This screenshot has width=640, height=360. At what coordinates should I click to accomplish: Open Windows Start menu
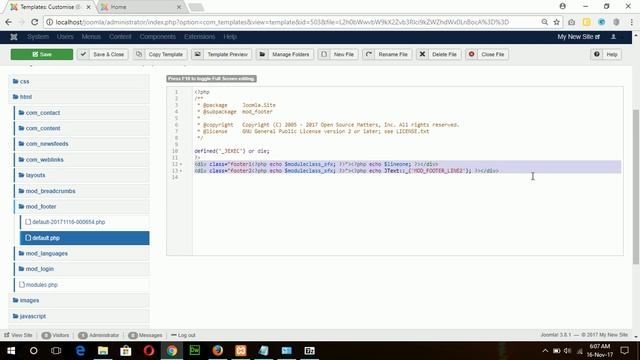tap(11, 351)
